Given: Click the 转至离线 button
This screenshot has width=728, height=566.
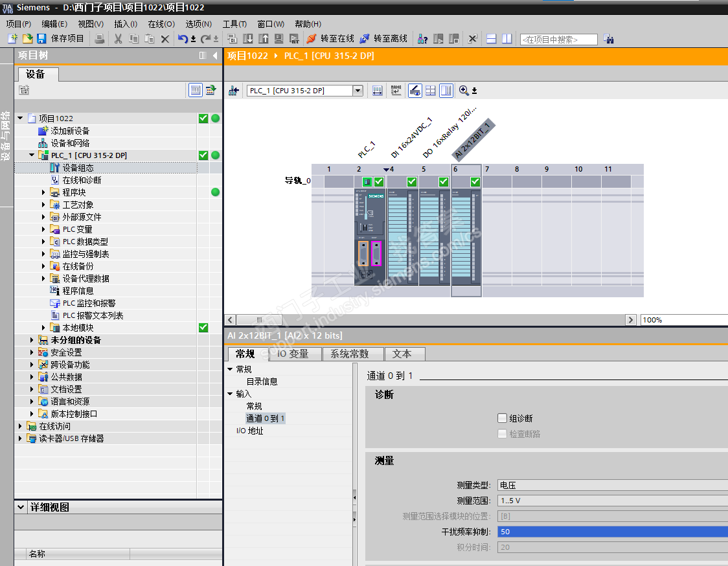Looking at the screenshot, I should pyautogui.click(x=383, y=39).
